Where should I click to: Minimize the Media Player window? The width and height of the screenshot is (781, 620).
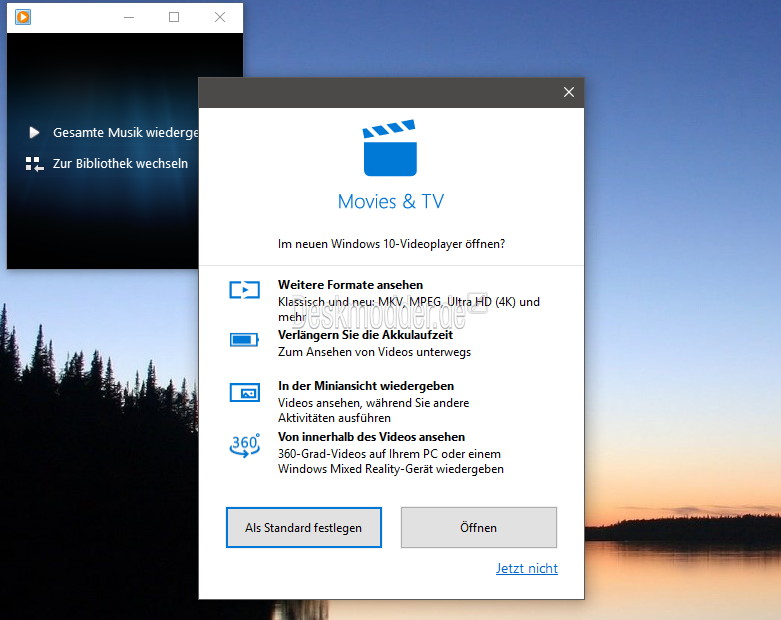coord(129,17)
